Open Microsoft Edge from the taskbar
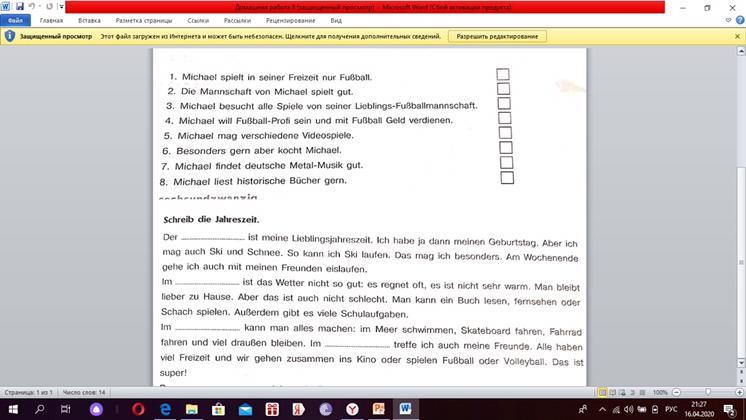Viewport: 746px width, 420px height. [x=165, y=409]
